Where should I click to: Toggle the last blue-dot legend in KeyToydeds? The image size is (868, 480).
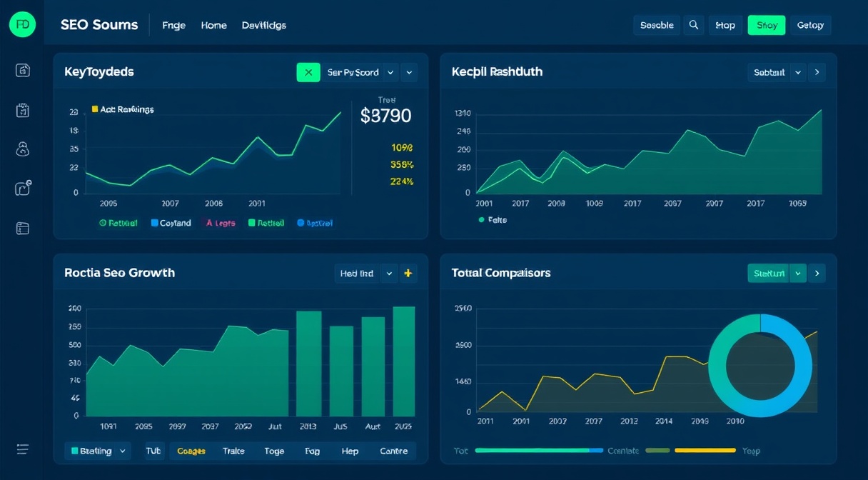coord(315,223)
